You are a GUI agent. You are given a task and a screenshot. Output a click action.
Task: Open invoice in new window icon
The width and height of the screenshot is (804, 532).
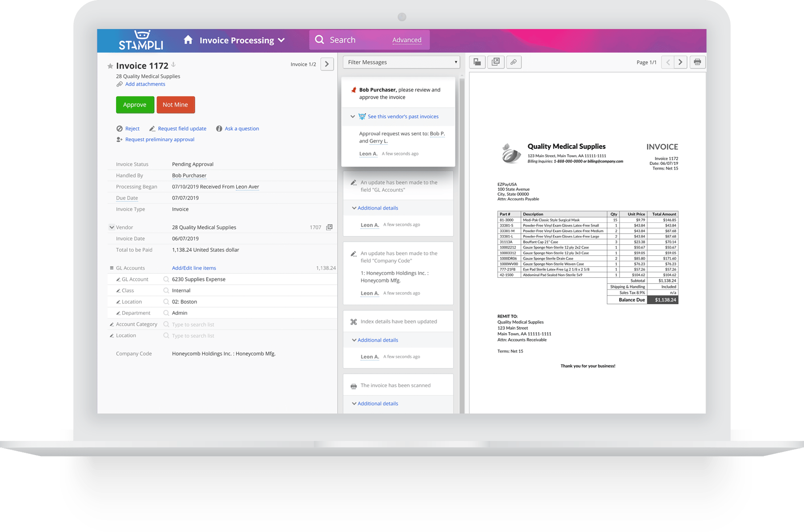495,62
